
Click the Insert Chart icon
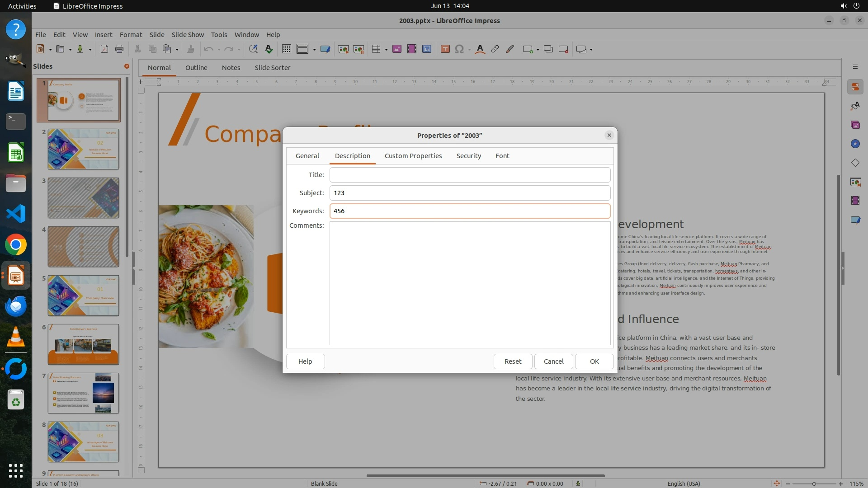click(426, 49)
